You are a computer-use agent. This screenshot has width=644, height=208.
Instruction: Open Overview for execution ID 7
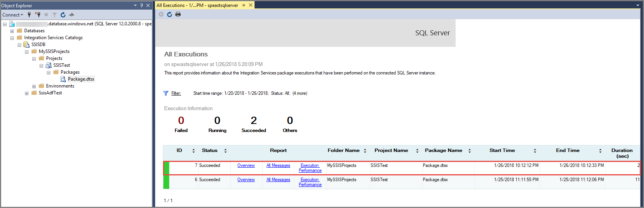click(246, 165)
